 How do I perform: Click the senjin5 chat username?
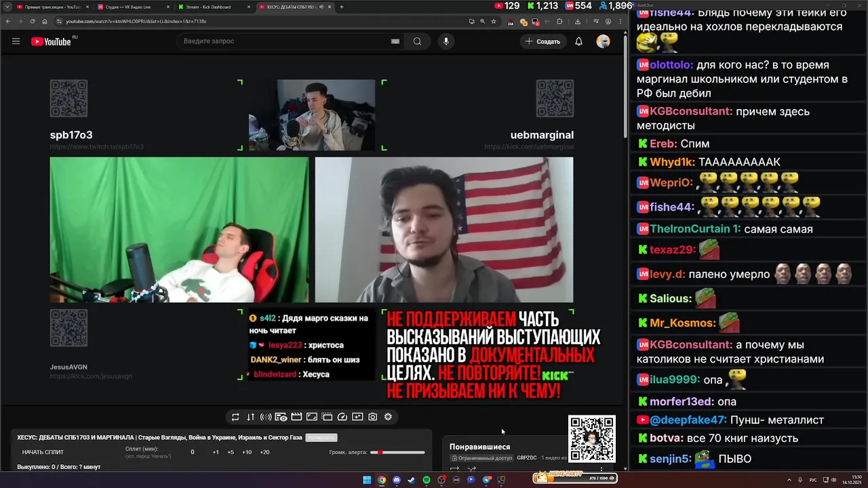click(x=670, y=459)
